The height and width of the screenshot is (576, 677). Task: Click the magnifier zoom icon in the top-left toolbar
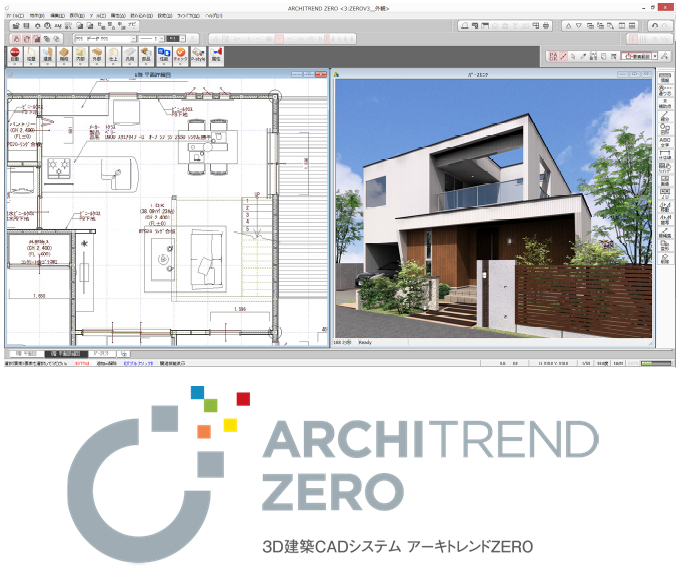click(x=47, y=26)
